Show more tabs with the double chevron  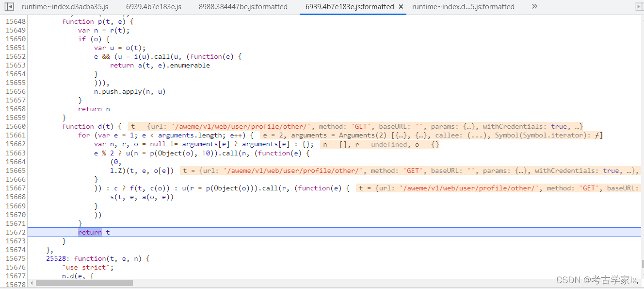(534, 6)
